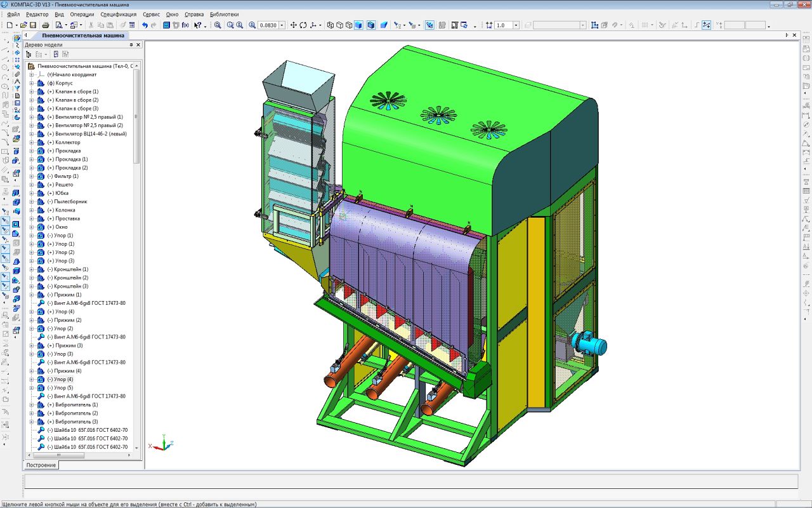This screenshot has width=812, height=508.
Task: Select Вибропитатель (1) in model tree
Action: point(76,404)
